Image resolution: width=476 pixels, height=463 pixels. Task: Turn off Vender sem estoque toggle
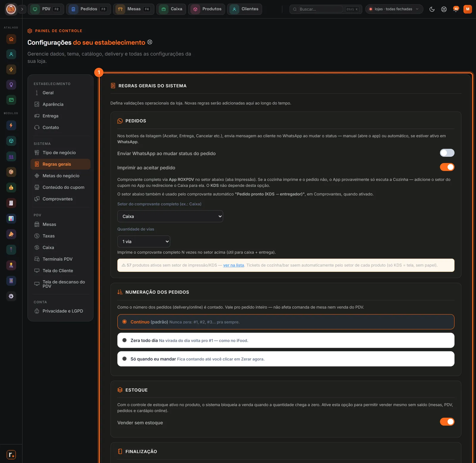pos(447,422)
